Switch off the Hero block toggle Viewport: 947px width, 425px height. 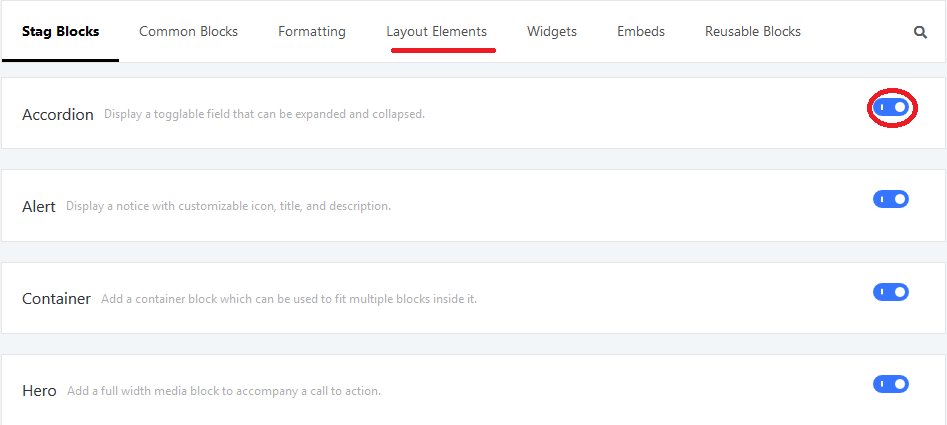pos(891,384)
